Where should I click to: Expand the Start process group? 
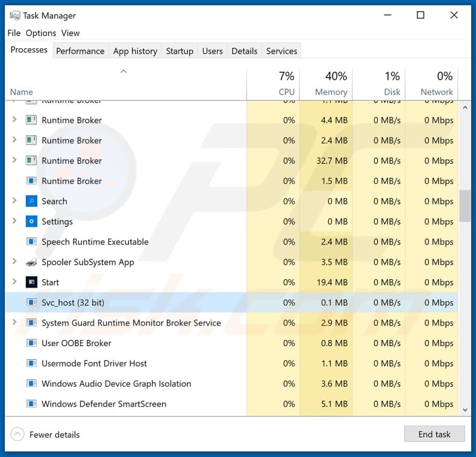[x=14, y=282]
